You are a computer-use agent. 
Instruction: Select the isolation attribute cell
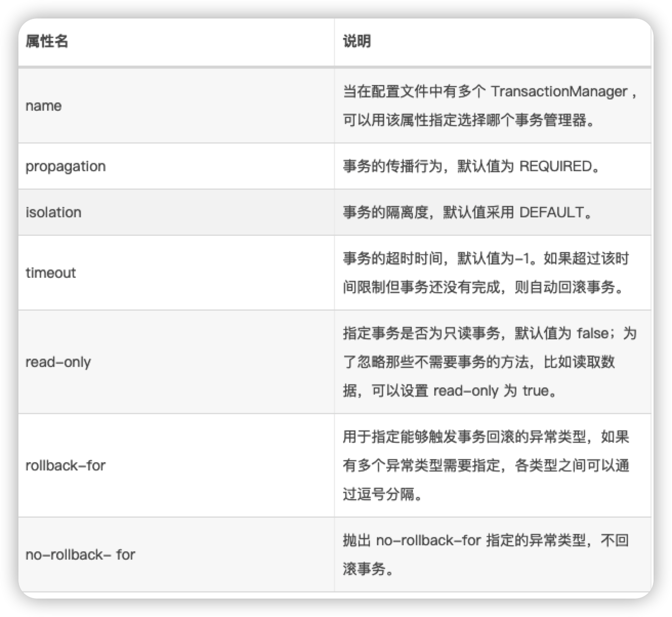[54, 213]
